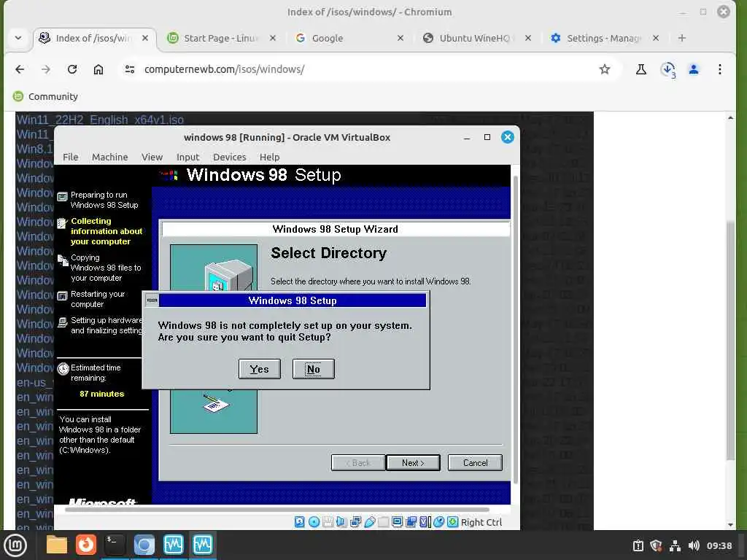The height and width of the screenshot is (560, 747).
Task: Open the Chromium profile avatar
Action: [x=694, y=69]
